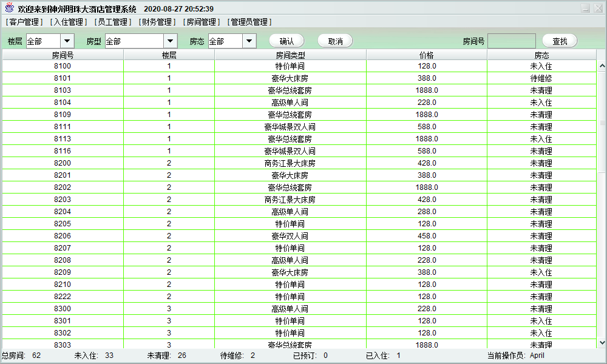This screenshot has width=607, height=364.
Task: Click scrollbar up arrow
Action: (602, 66)
